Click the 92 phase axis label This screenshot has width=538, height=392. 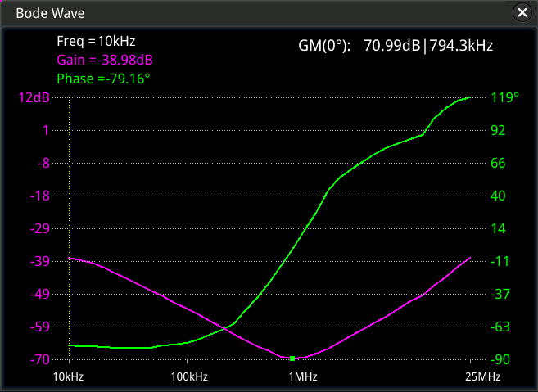pyautogui.click(x=498, y=130)
